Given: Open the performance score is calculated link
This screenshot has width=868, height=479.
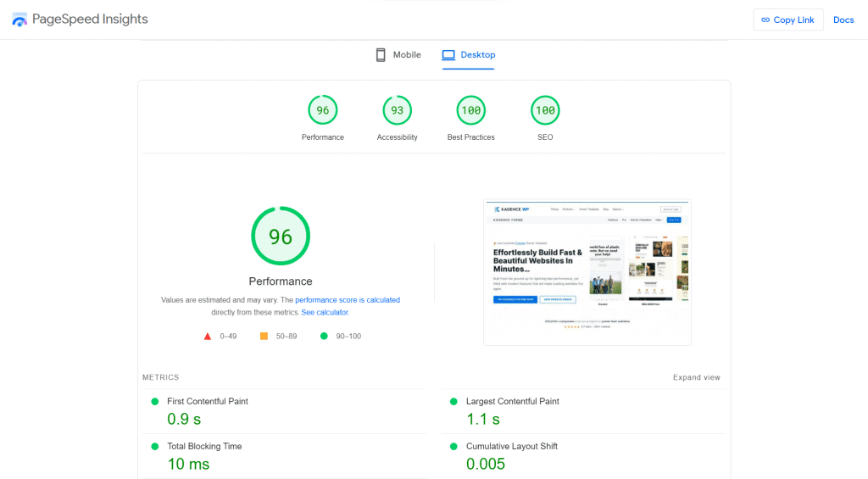Looking at the screenshot, I should pos(348,300).
